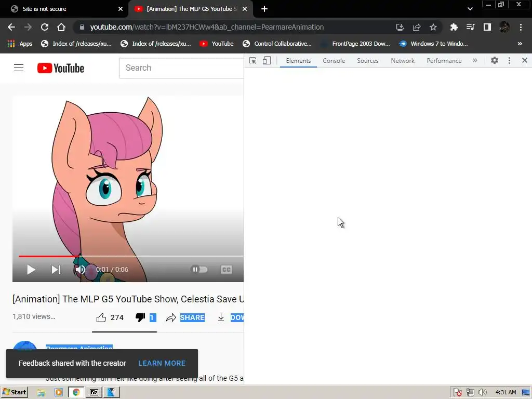Toggle closed captions CC button
This screenshot has width=532, height=399.
tap(227, 270)
